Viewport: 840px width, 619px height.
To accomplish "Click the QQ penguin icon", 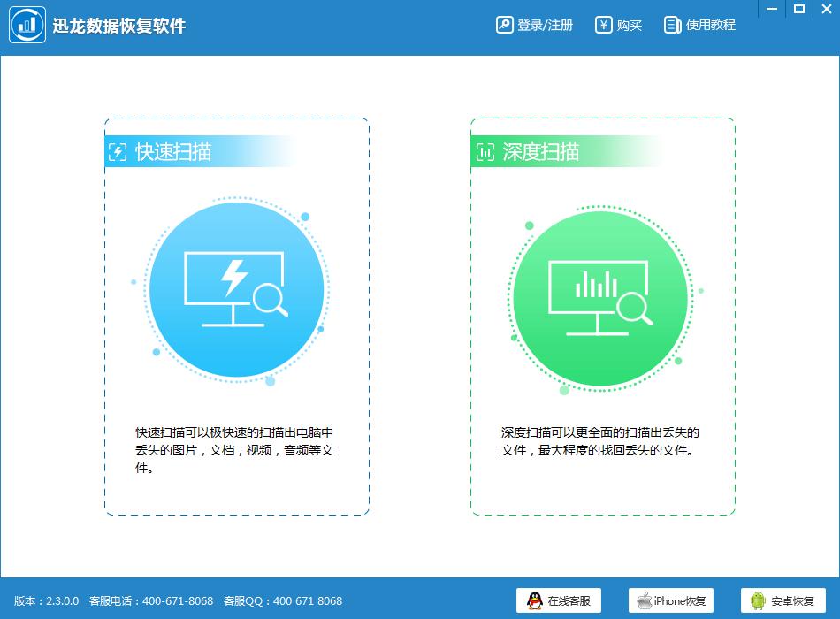I will point(535,600).
